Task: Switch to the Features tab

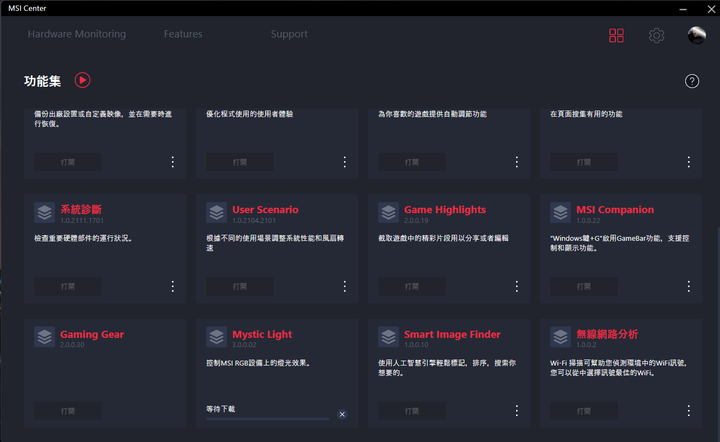Action: click(183, 34)
